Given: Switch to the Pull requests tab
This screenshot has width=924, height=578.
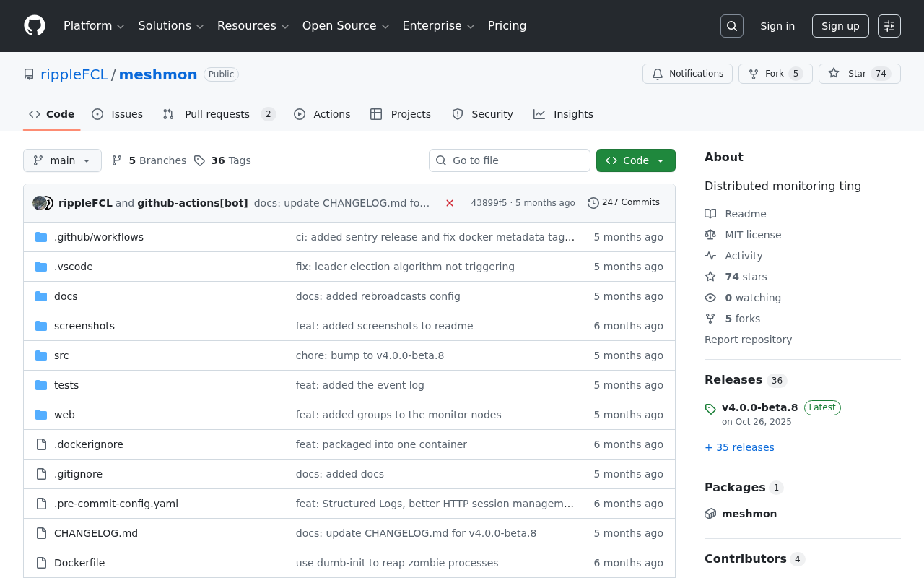Looking at the screenshot, I should [219, 113].
